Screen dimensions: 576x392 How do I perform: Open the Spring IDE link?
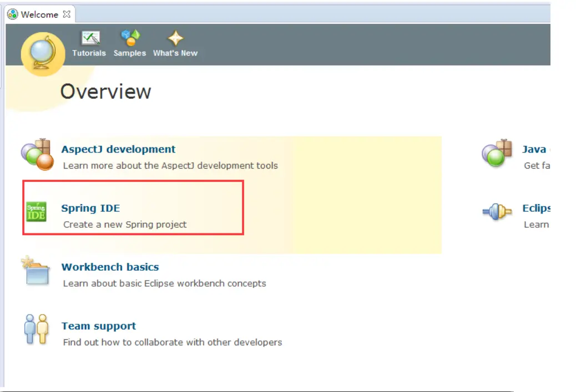click(x=90, y=208)
